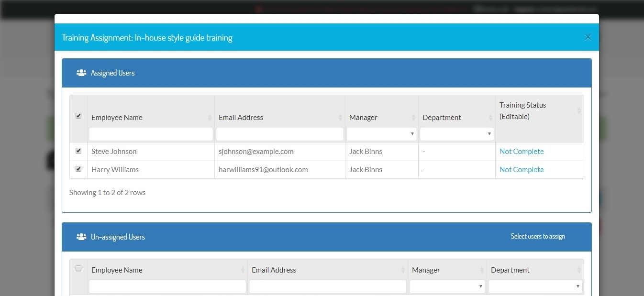Edit Harry Williams' Not Complete status
The height and width of the screenshot is (296, 644).
[522, 170]
